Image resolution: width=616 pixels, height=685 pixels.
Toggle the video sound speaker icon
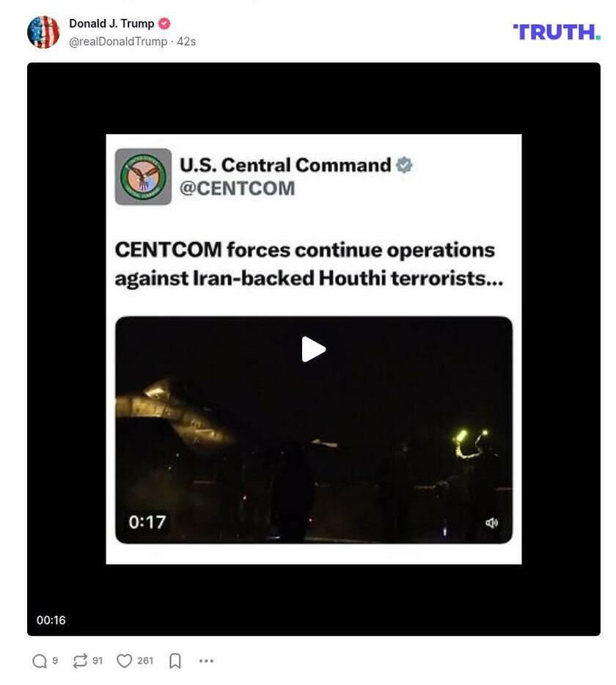[x=492, y=522]
